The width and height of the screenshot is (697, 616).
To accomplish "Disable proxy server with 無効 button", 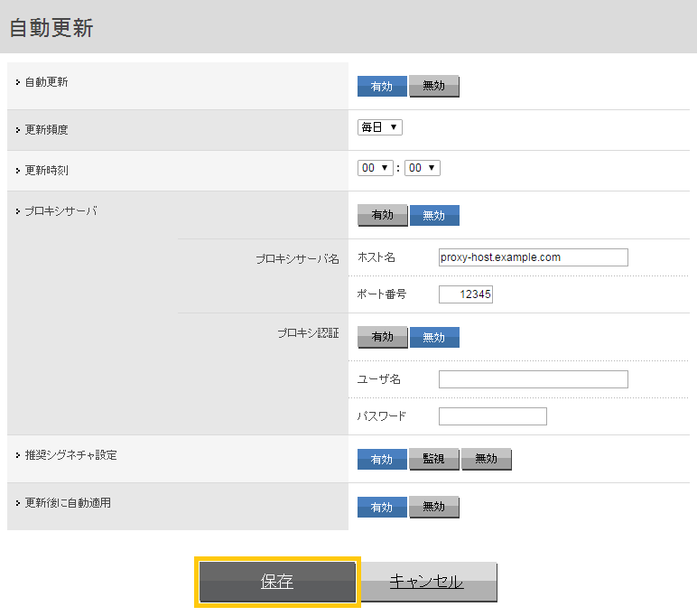I will pyautogui.click(x=434, y=215).
